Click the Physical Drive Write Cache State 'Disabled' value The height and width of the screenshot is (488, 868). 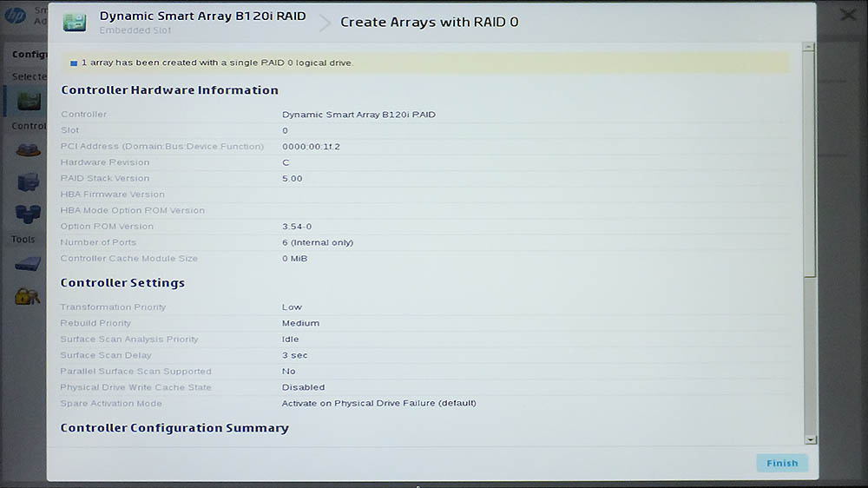point(303,387)
